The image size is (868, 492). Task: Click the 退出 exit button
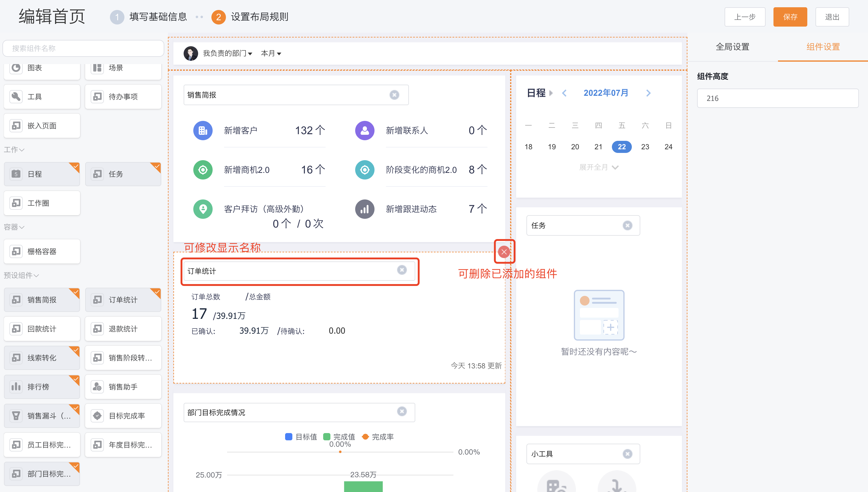coord(832,17)
